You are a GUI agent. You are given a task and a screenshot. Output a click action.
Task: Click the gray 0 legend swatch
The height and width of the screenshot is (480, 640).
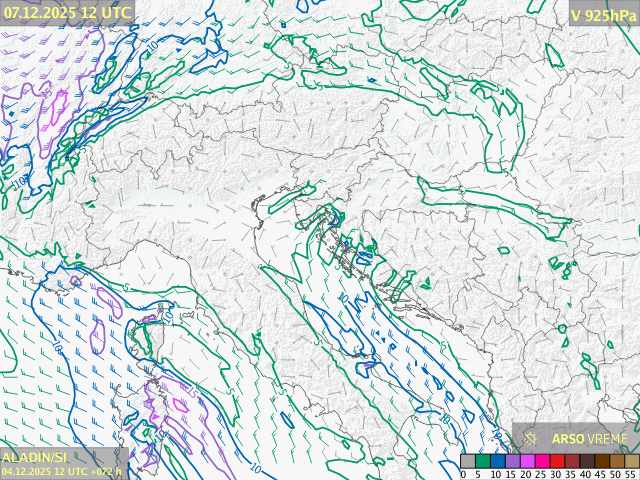467,461
